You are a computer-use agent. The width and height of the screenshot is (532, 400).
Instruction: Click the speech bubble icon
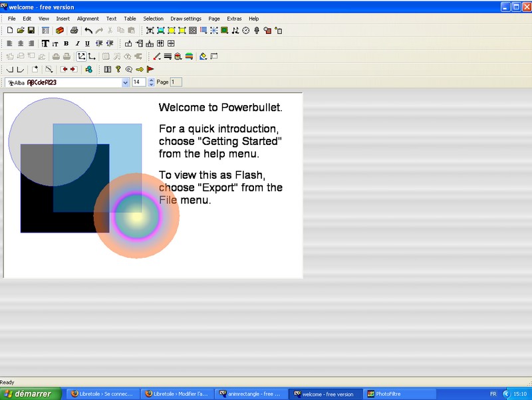[128, 70]
